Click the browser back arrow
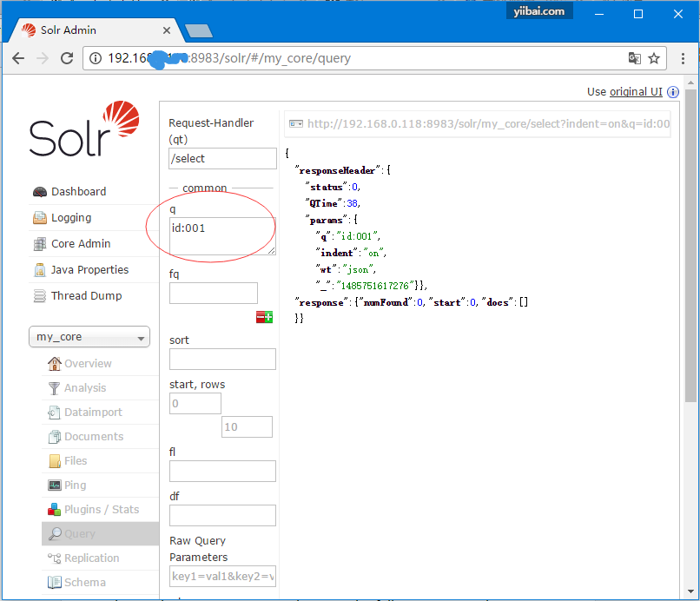This screenshot has height=601, width=700. pyautogui.click(x=18, y=58)
